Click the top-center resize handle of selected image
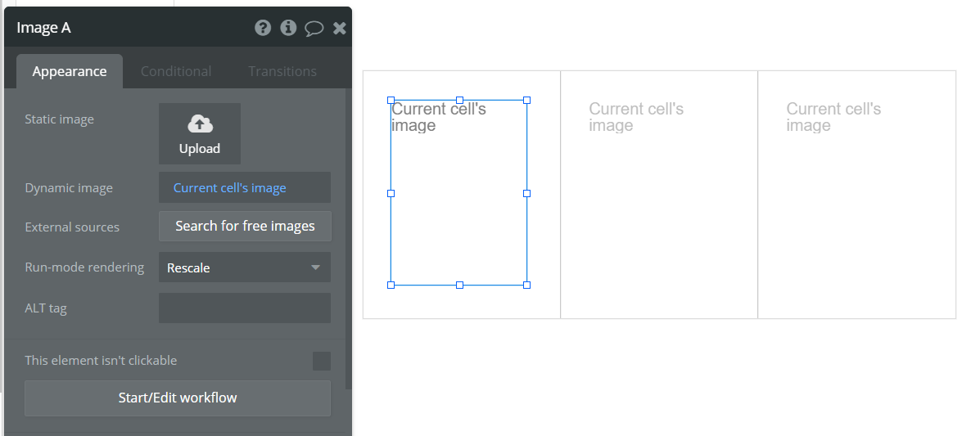 click(459, 100)
